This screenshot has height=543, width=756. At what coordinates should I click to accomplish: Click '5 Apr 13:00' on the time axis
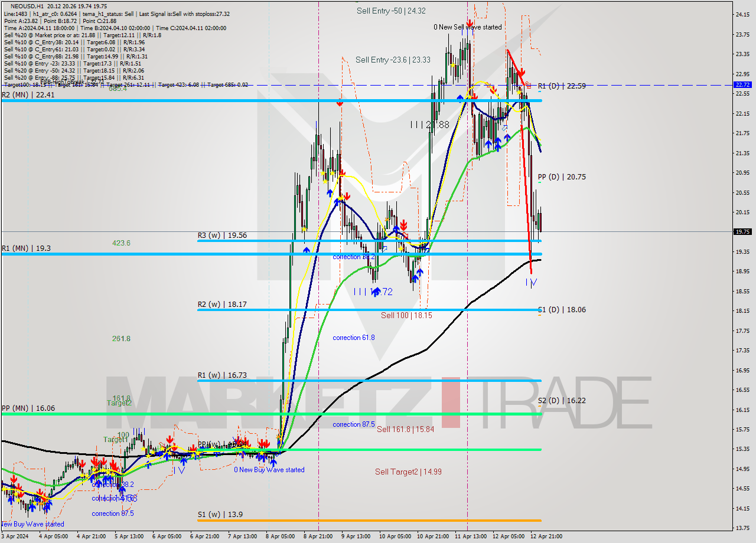pos(129,537)
